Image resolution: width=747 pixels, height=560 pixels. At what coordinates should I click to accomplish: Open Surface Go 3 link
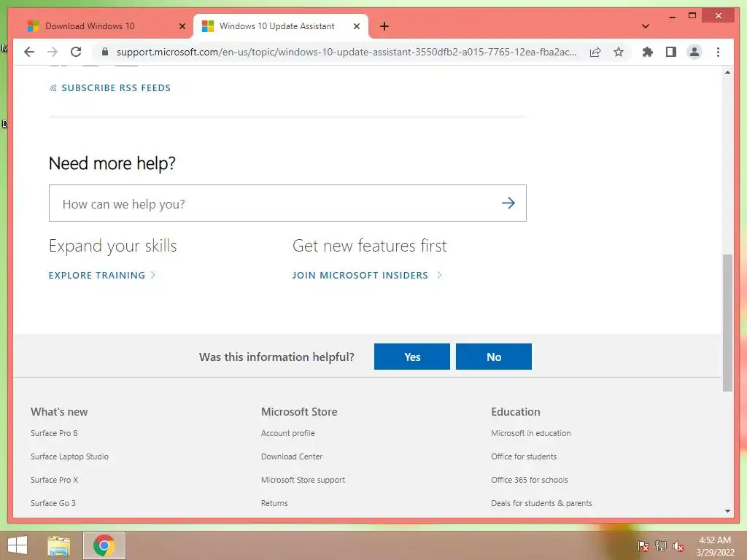53,503
